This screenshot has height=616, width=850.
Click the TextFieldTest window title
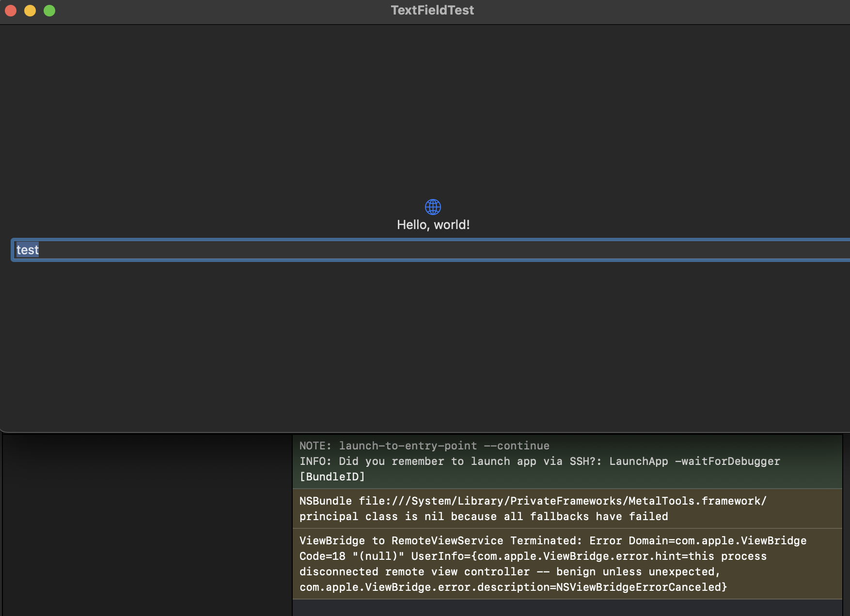[432, 10]
